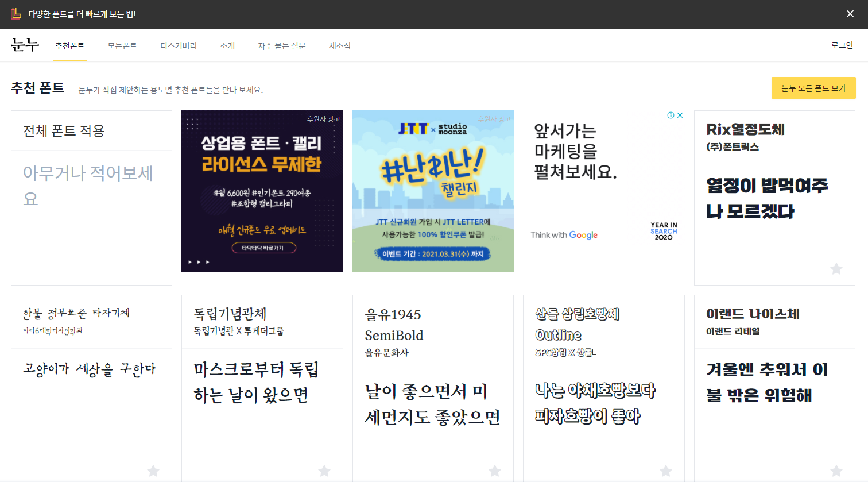Screen dimensions: 868x482
Task: Favorite the Rix열정도체 font with star
Action: pos(836,268)
